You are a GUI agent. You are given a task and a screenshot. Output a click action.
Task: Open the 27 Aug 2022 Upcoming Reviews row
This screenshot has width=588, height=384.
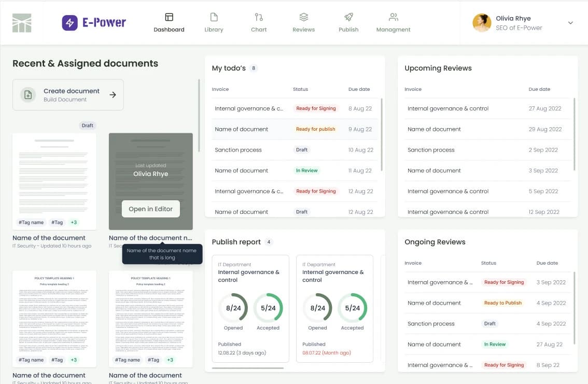[x=486, y=109]
